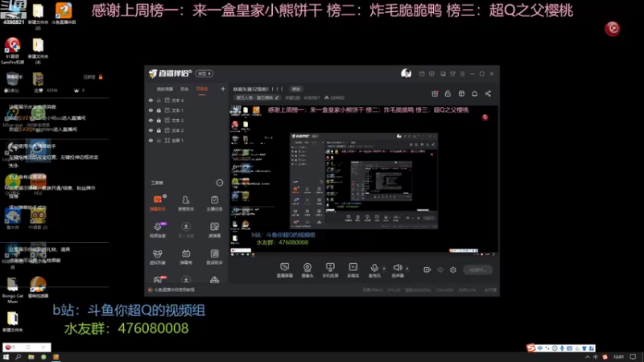Toggle visibility of 文本 4 layer

click(151, 100)
